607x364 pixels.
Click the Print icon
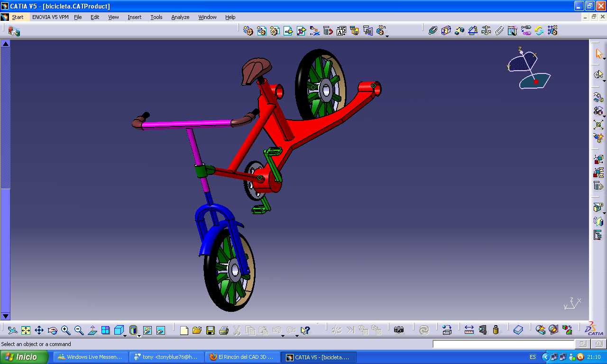pyautogui.click(x=224, y=330)
